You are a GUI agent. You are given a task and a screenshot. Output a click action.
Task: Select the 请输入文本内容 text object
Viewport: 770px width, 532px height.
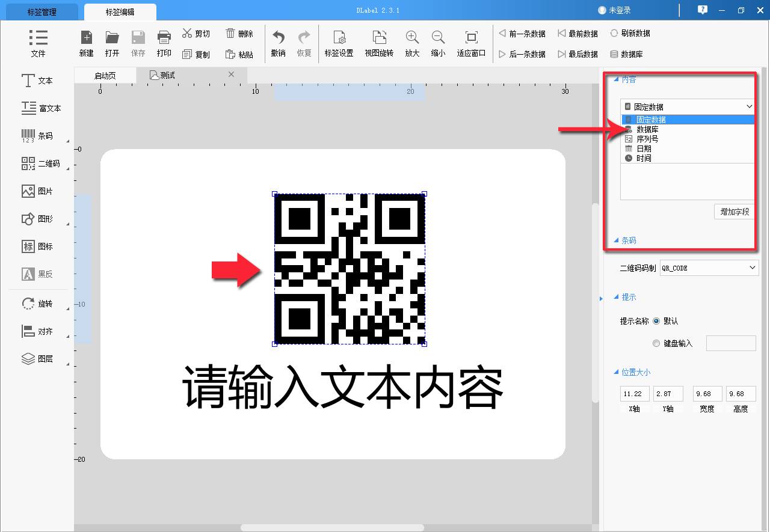(x=342, y=387)
